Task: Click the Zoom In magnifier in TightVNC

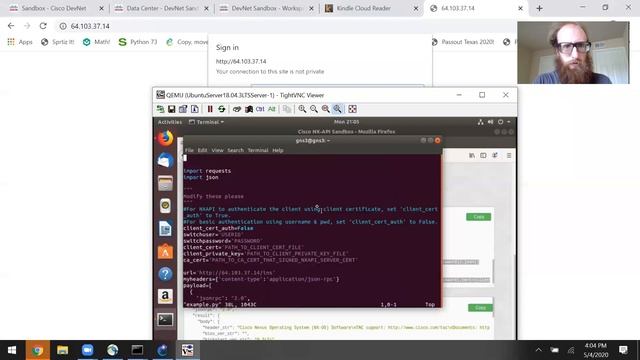Action: [x=302, y=109]
